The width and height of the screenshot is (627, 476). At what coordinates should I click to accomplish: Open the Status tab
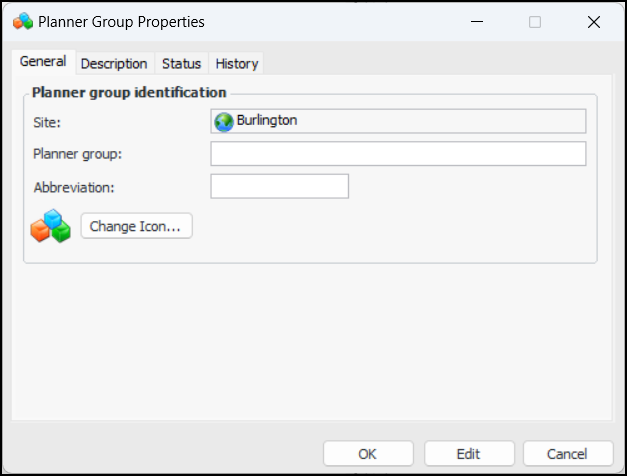pos(181,63)
